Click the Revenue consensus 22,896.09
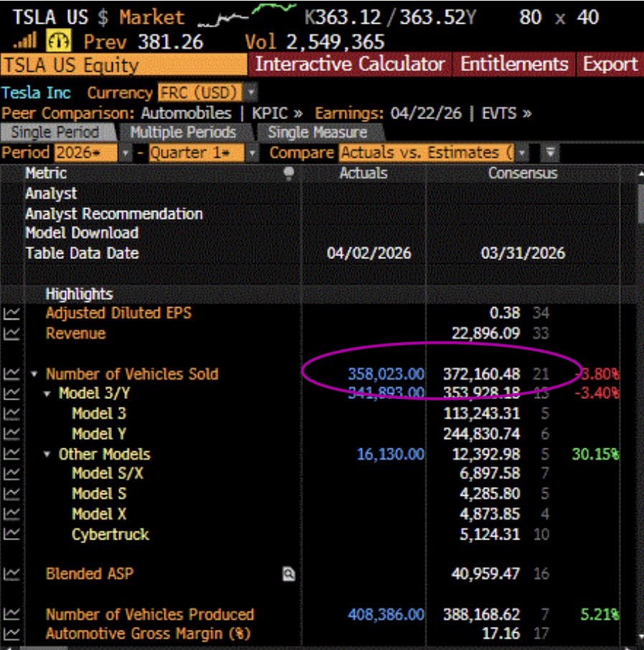 485,334
